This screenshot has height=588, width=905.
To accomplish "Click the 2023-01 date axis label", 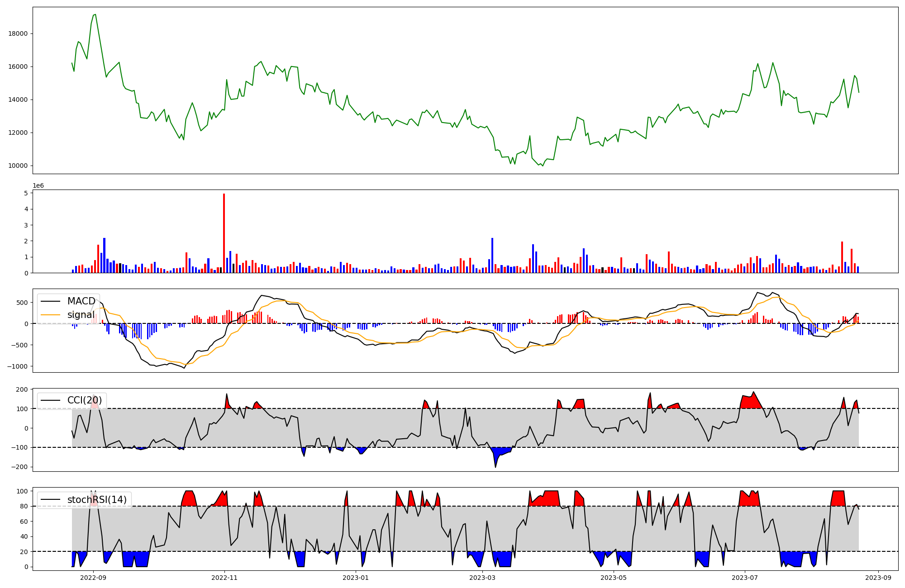I will click(x=356, y=578).
